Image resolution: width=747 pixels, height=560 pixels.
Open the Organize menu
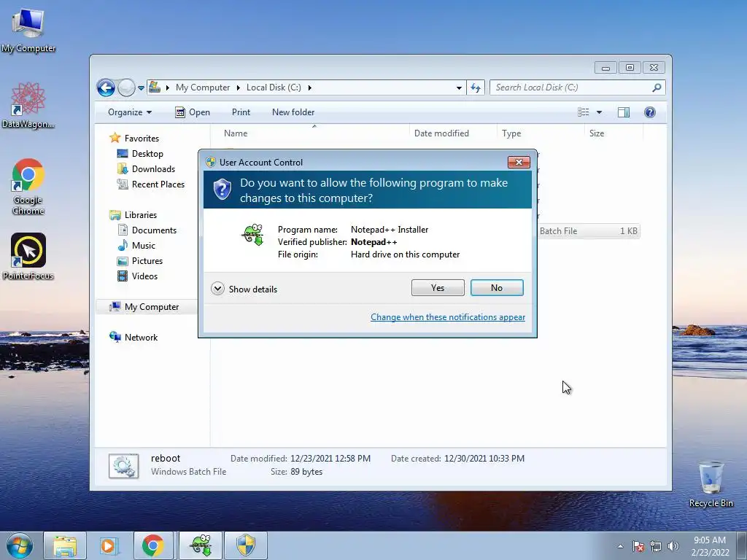click(130, 112)
